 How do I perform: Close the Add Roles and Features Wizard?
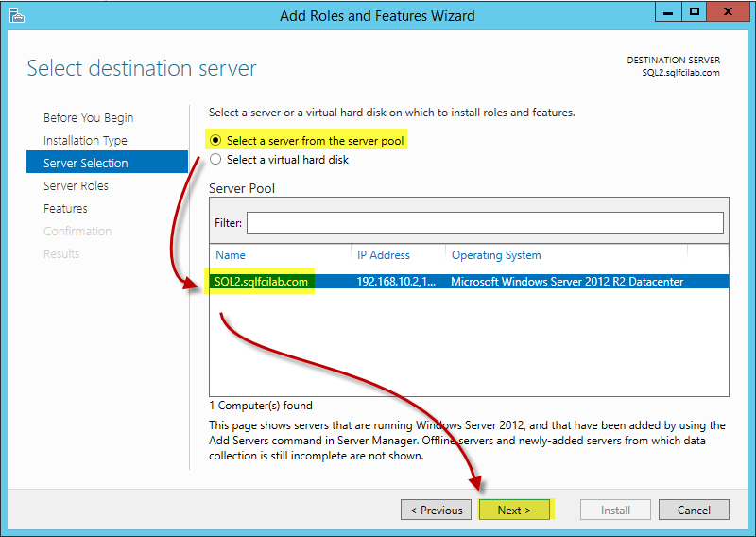coord(728,12)
